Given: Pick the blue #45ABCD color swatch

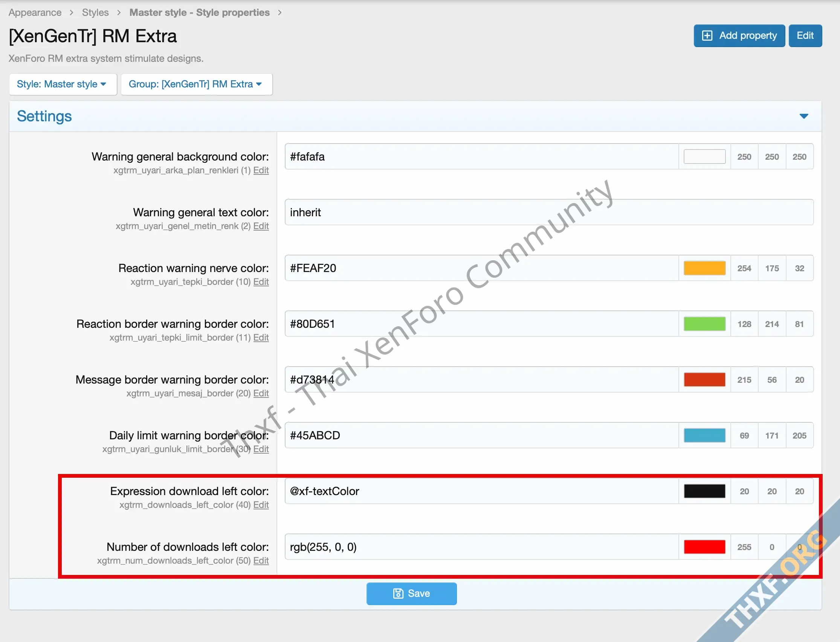Looking at the screenshot, I should click(x=704, y=435).
